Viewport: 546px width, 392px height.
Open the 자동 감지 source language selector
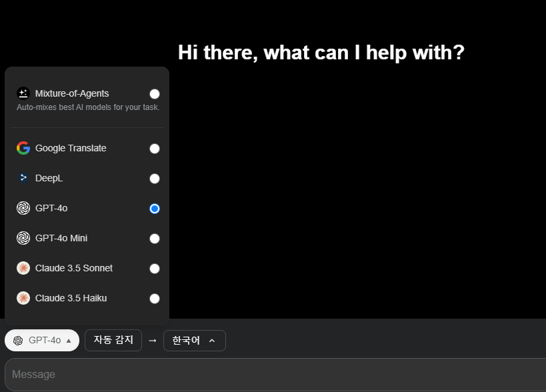coord(113,340)
